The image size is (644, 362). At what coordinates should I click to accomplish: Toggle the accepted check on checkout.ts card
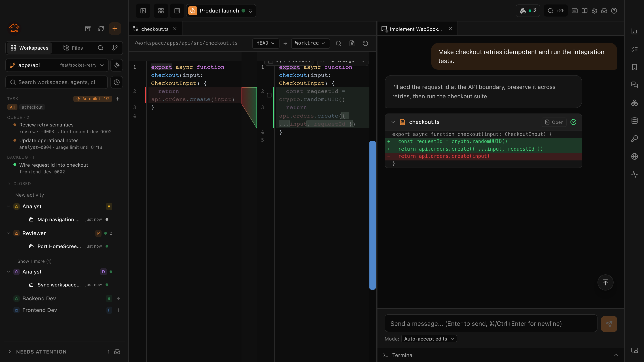coord(573,122)
